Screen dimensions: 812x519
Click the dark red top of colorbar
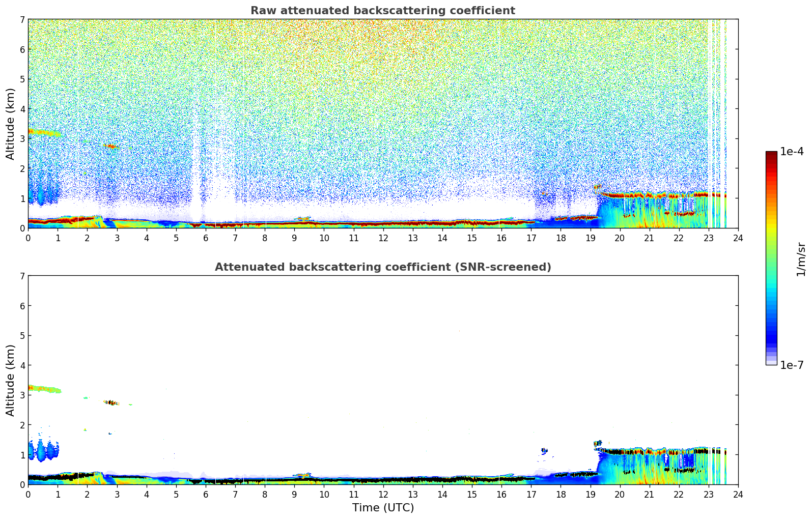[x=771, y=155]
